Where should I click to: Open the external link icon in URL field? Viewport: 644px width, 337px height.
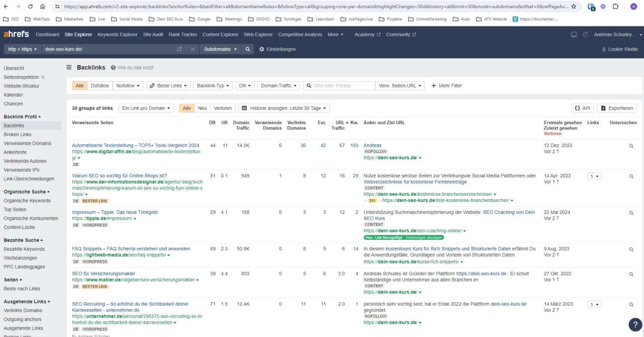tap(179, 49)
